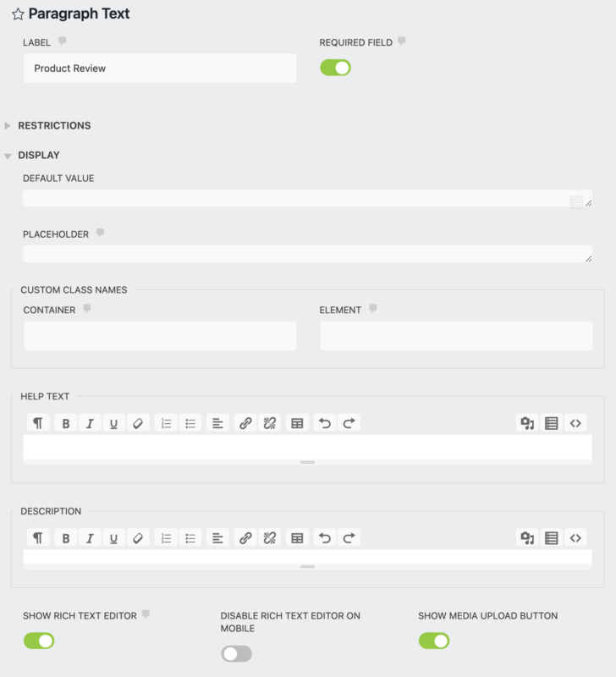Enable Disable Rich Text Editor On Mobile
The height and width of the screenshot is (677, 616).
point(236,653)
